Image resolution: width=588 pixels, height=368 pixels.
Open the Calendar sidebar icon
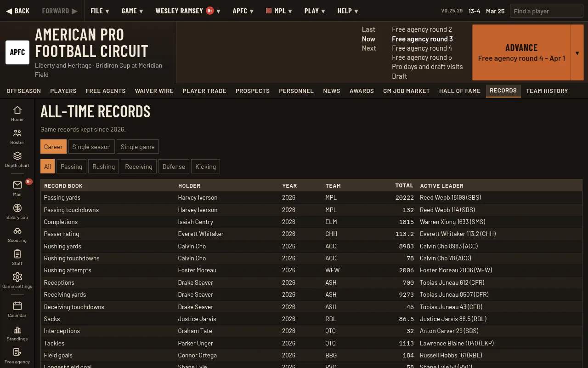17,309
